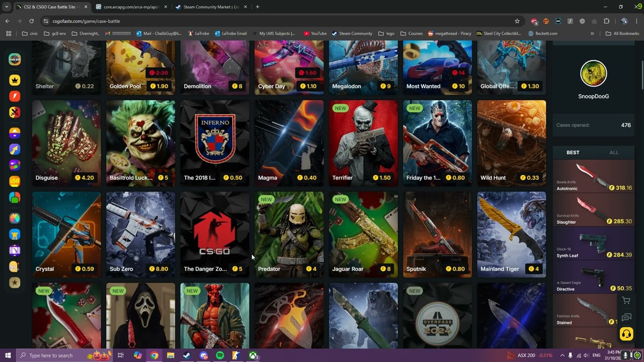Open the Beckett.com bookmark
Image resolution: width=644 pixels, height=362 pixels.
coord(542,34)
